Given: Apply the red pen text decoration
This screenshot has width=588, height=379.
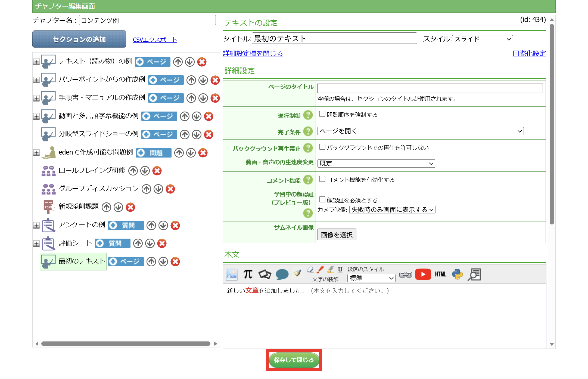Looking at the screenshot, I should tap(320, 270).
